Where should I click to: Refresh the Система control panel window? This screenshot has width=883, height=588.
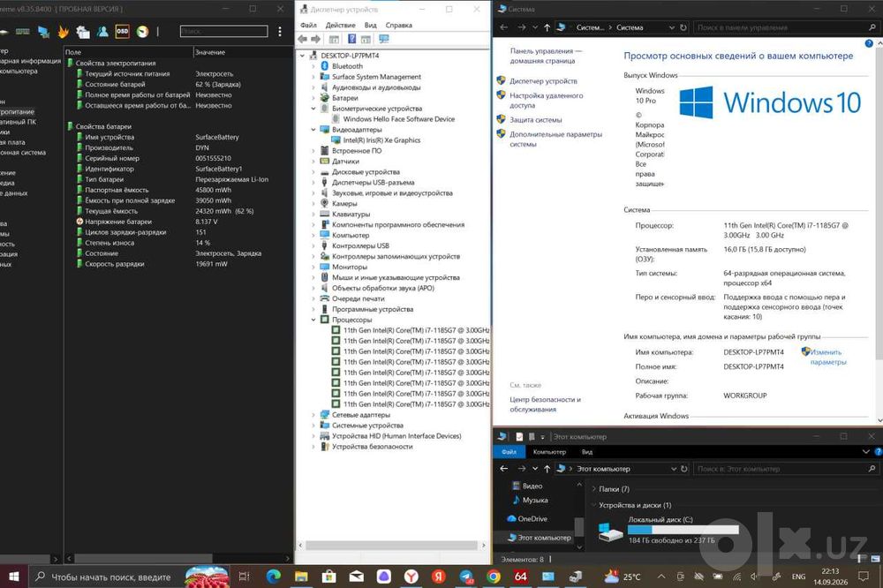(683, 27)
